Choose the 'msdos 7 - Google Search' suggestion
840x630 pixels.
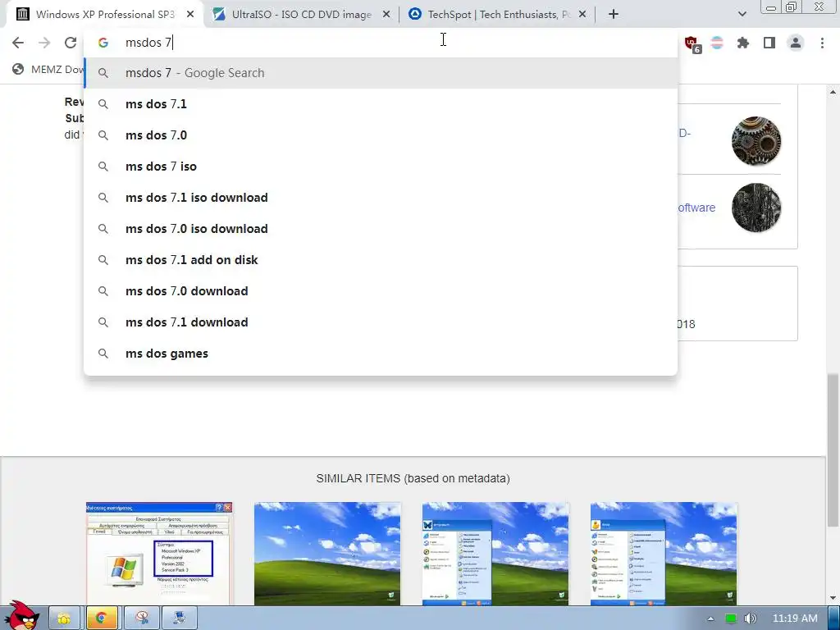[x=381, y=73]
